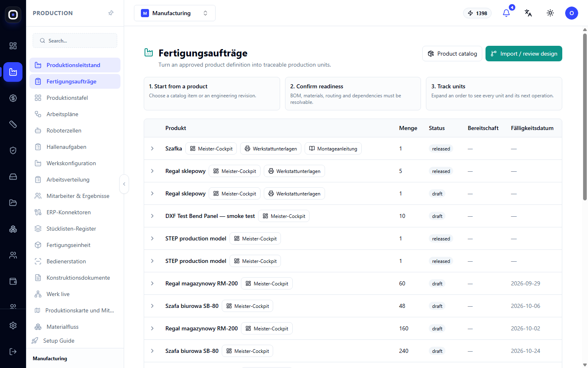The height and width of the screenshot is (368, 588).
Task: Click the language translate icon
Action: [x=528, y=13]
